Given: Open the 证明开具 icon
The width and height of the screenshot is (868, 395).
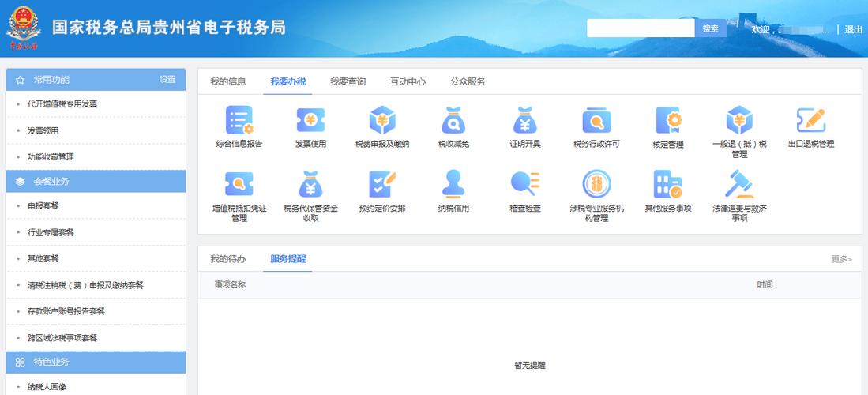Looking at the screenshot, I should pyautogui.click(x=524, y=120).
